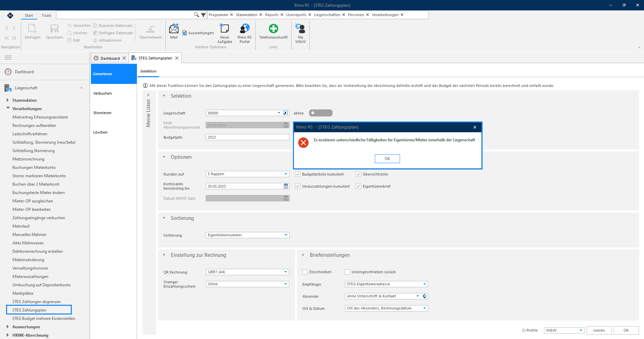Open the QR Rechnung dropdown
The image size is (644, 339).
point(286,272)
